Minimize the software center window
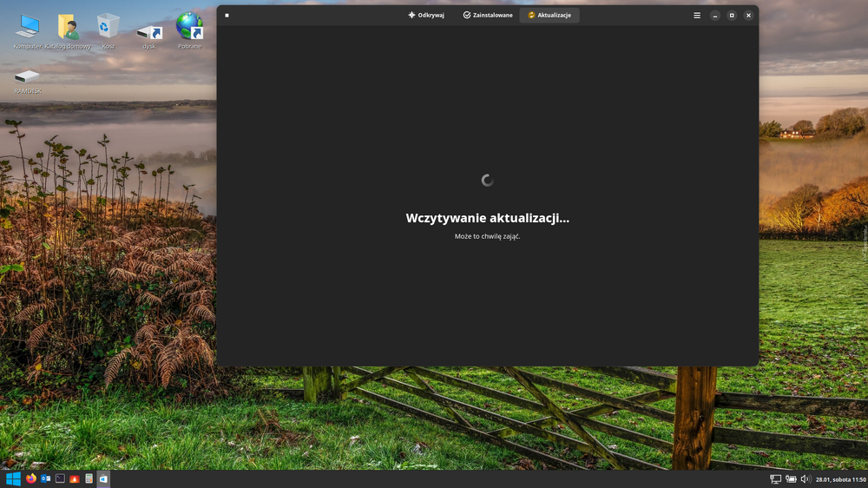This screenshot has height=488, width=868. click(714, 15)
